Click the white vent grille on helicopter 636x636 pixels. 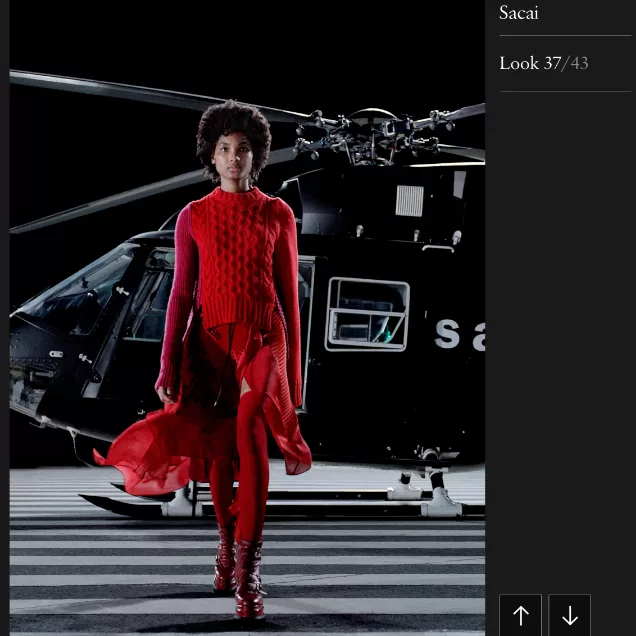(x=409, y=201)
